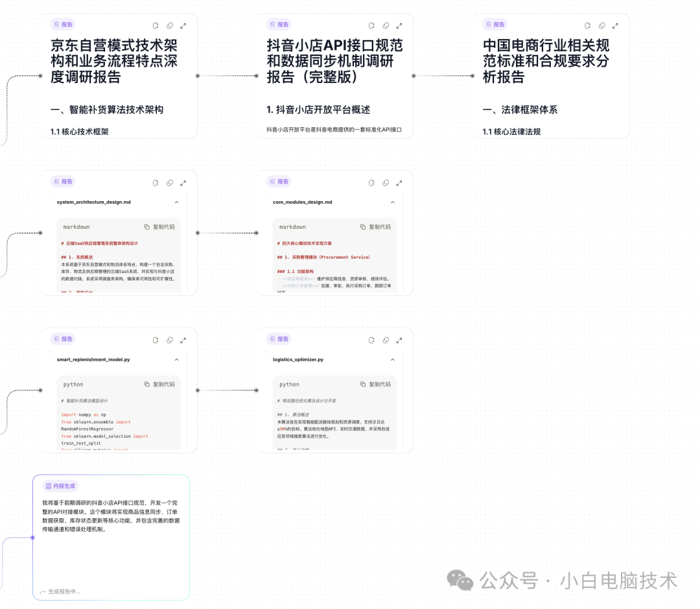The height and width of the screenshot is (609, 700).
Task: Click 复制代码 in system_architecture_design.md code block
Action: tap(159, 227)
